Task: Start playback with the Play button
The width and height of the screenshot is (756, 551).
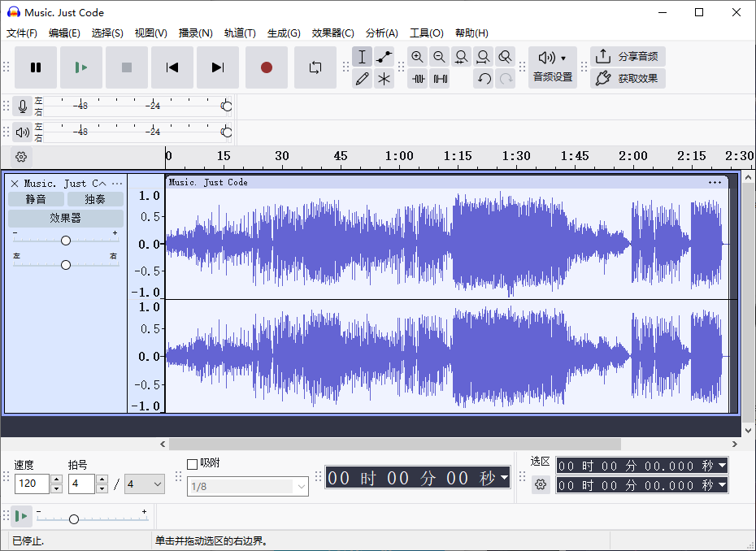Action: tap(81, 67)
